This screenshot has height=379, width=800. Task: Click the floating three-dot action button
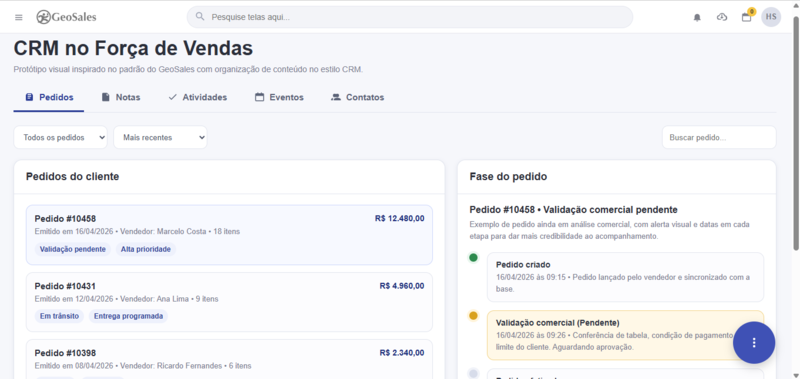coord(754,343)
